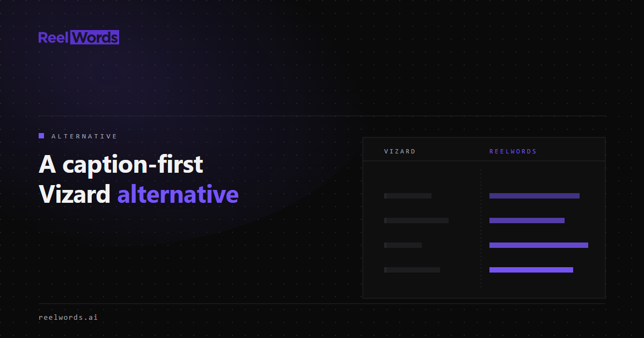Click the headline 'A caption-first'
The image size is (644, 338).
click(x=121, y=165)
